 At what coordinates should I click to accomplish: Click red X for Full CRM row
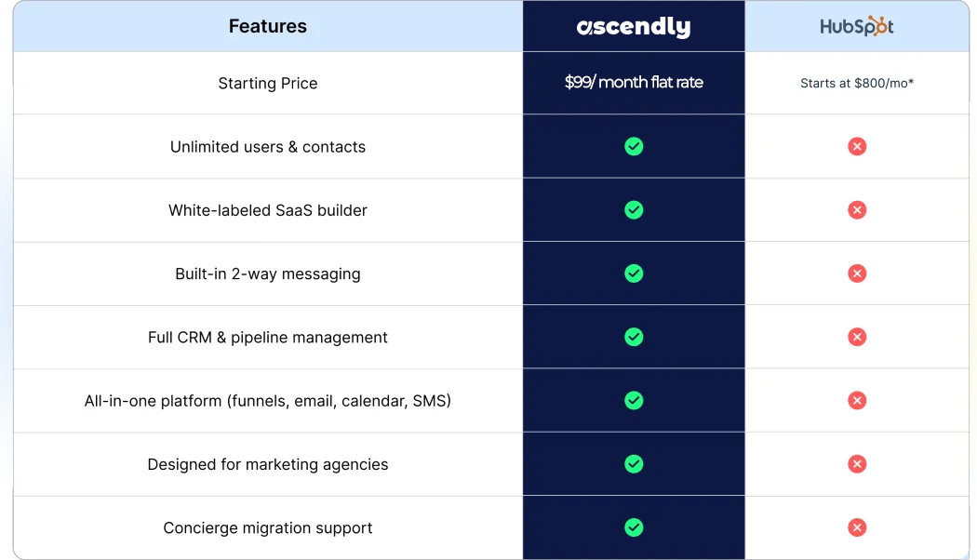coord(857,337)
